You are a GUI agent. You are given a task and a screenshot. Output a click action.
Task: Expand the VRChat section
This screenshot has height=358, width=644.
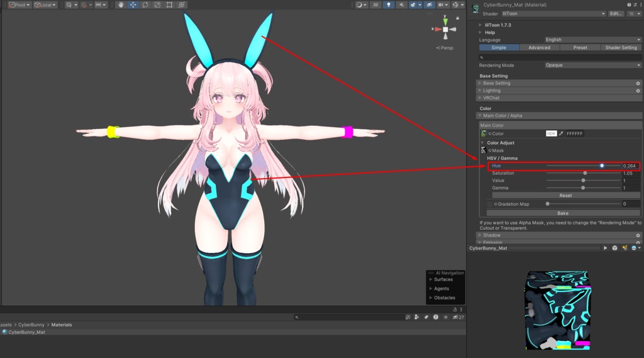coord(559,98)
